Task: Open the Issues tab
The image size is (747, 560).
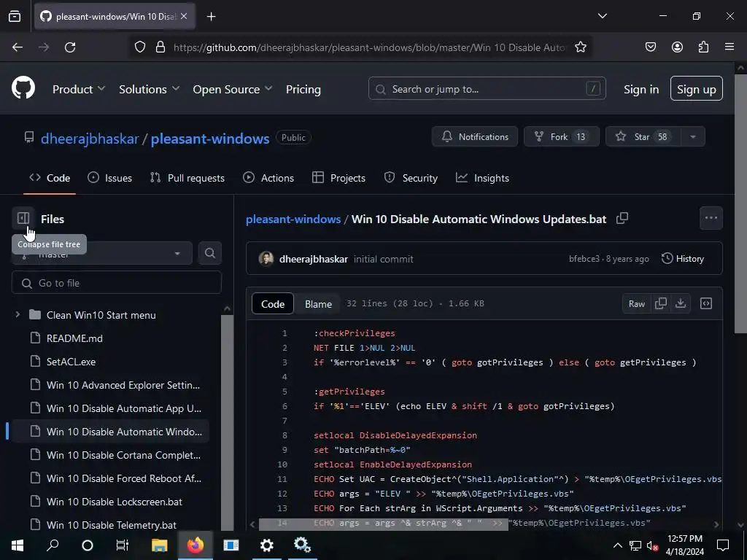Action: [110, 178]
